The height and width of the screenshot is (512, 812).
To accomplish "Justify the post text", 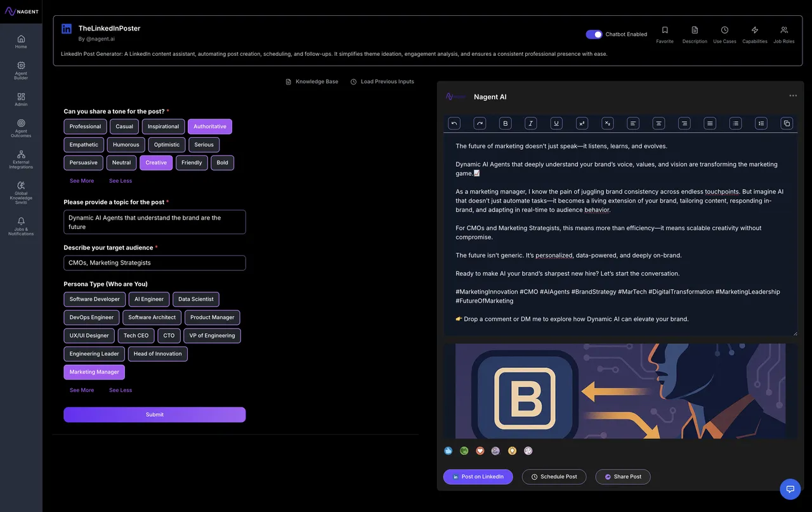I will pos(710,124).
